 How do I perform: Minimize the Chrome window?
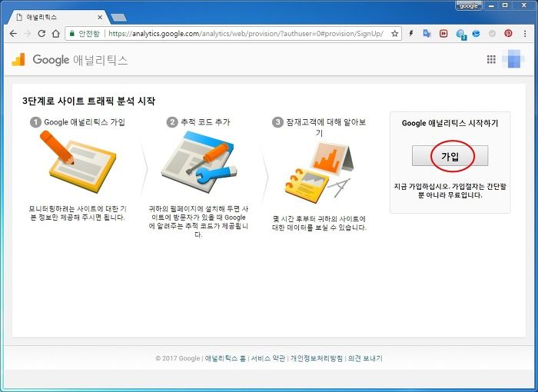point(491,5)
